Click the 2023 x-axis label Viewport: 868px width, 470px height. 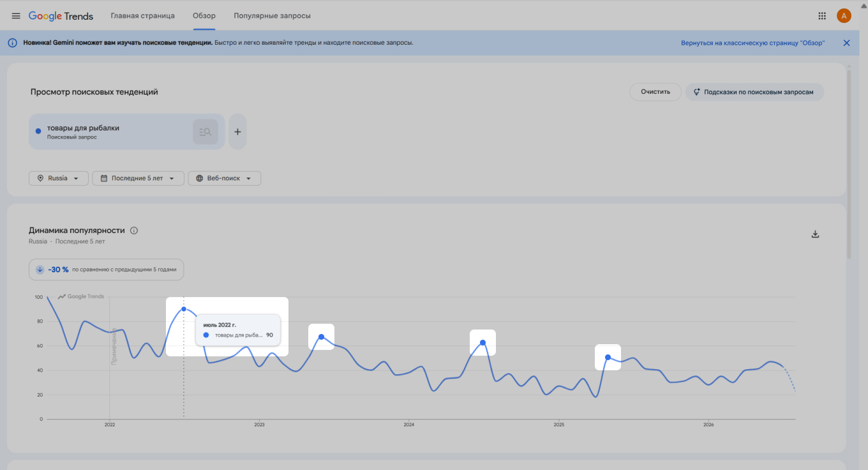[259, 425]
